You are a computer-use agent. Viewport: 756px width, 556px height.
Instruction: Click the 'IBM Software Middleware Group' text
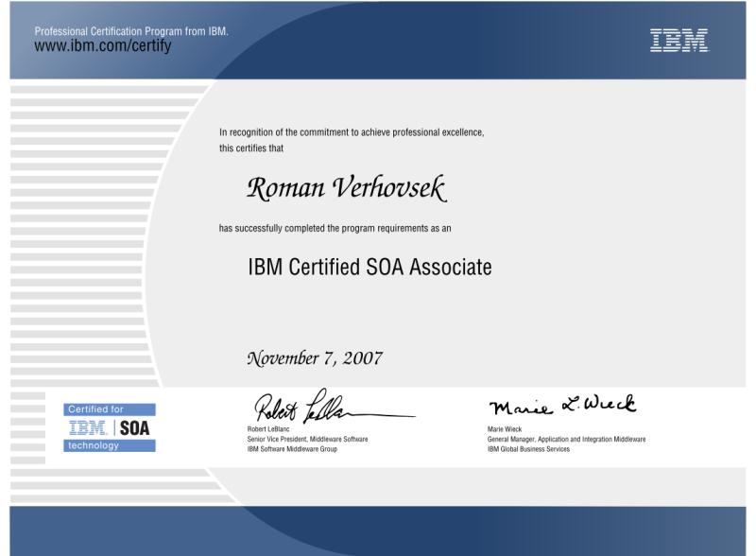coord(290,449)
